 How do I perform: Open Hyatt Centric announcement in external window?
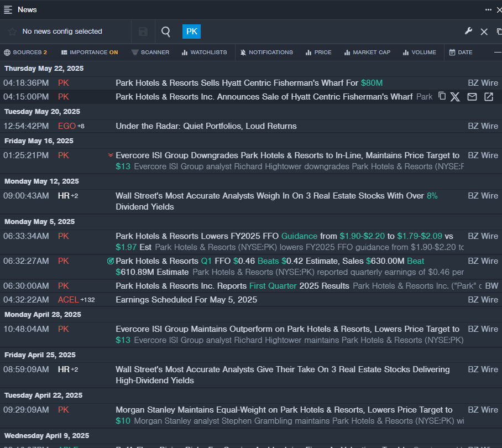pos(489,97)
